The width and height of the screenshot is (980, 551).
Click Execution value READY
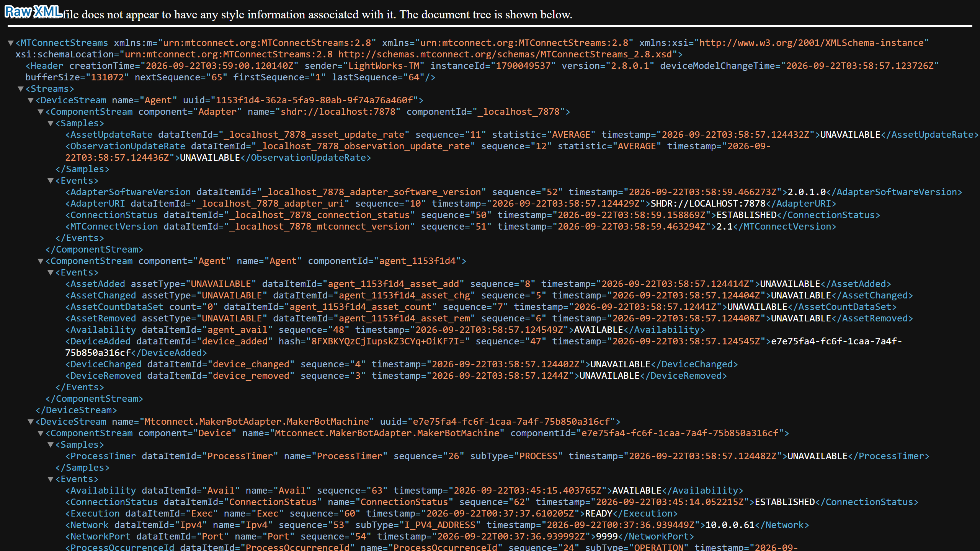coord(598,514)
